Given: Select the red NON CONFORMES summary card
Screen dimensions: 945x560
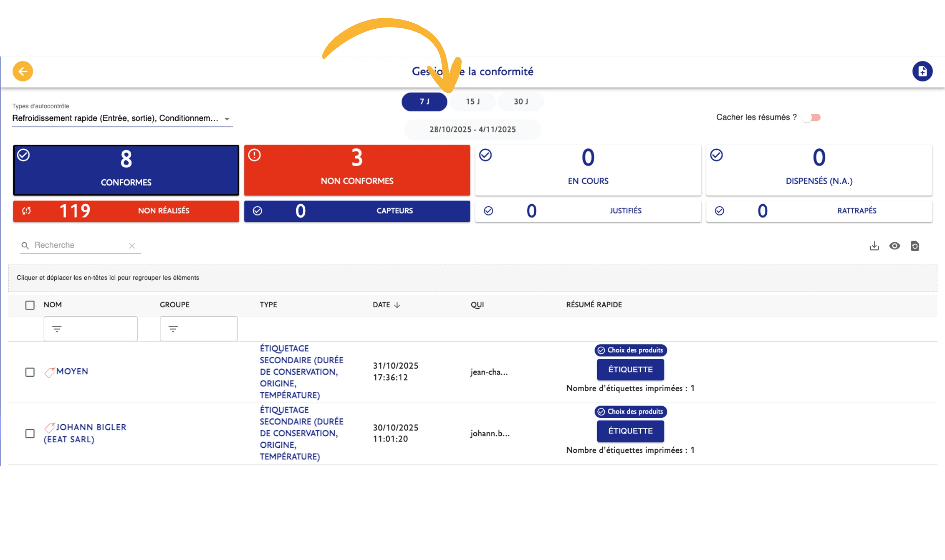Looking at the screenshot, I should [357, 170].
